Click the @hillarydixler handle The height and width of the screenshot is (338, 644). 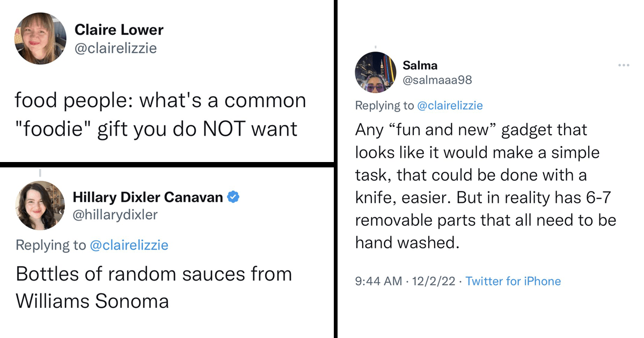pos(115,215)
